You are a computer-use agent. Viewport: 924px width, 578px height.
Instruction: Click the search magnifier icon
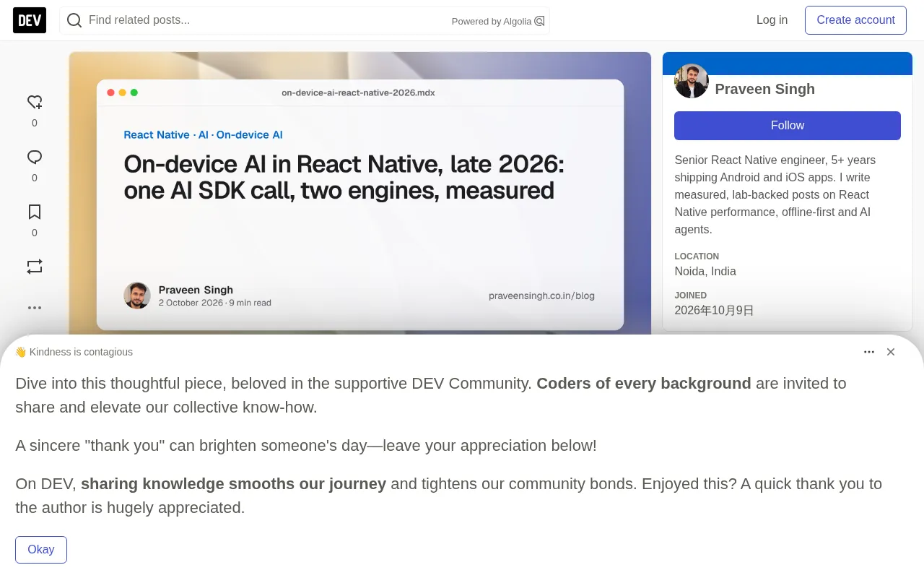[74, 20]
